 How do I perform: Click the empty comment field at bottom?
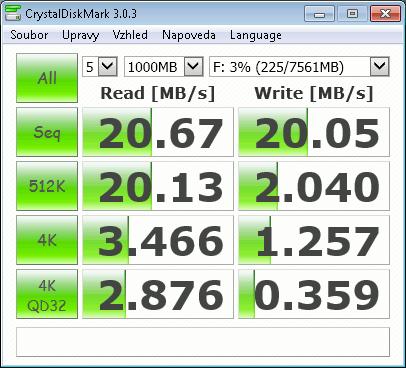click(203, 342)
